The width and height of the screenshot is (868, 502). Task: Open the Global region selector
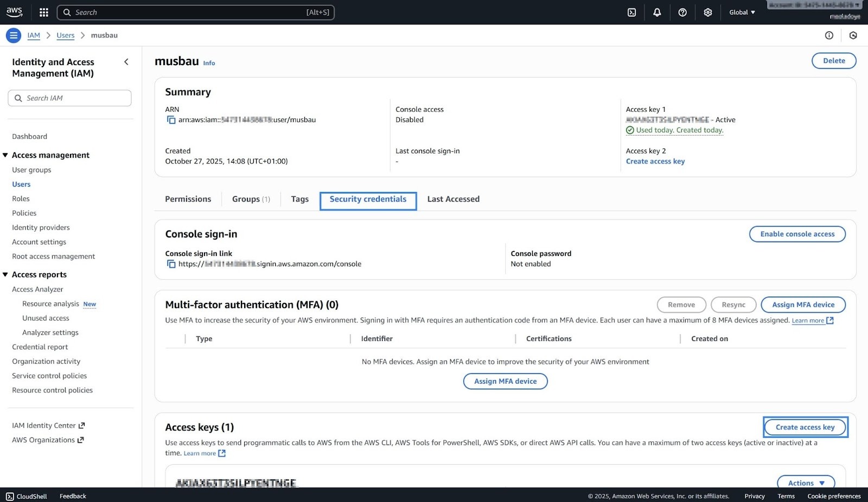coord(741,12)
